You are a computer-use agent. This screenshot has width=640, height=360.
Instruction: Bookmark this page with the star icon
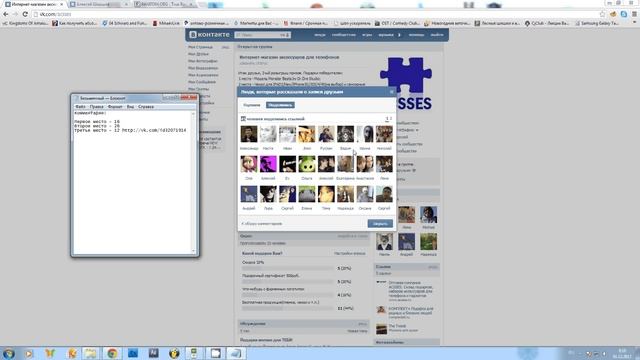point(602,14)
